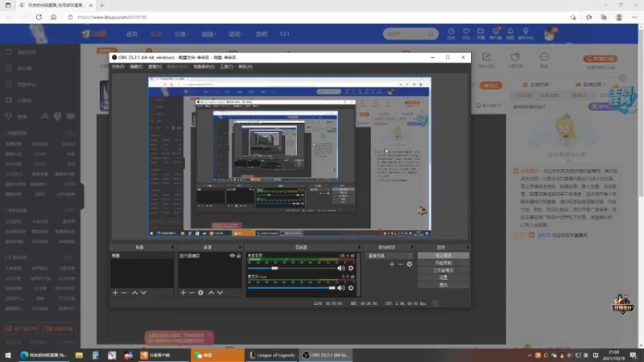Toggle visibility eye of display capture source
Viewport: 644px width, 362px height.
[x=232, y=256]
